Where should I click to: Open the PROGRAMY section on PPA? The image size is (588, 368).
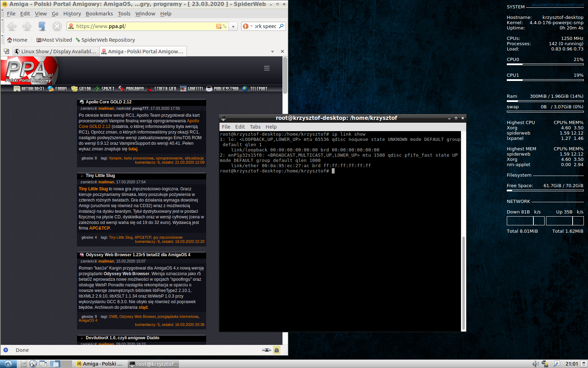pyautogui.click(x=131, y=89)
